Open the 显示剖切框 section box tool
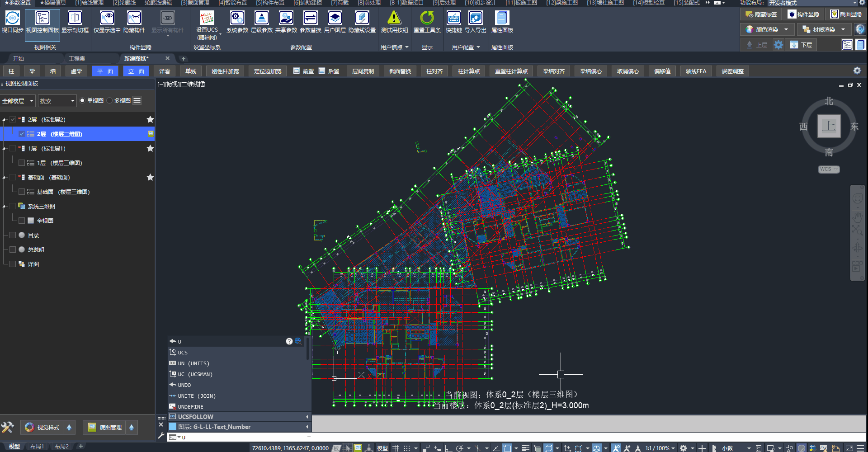 (x=75, y=19)
